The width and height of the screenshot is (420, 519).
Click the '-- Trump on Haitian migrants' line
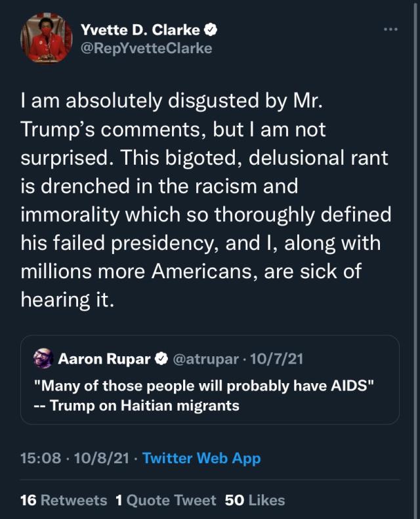click(136, 405)
